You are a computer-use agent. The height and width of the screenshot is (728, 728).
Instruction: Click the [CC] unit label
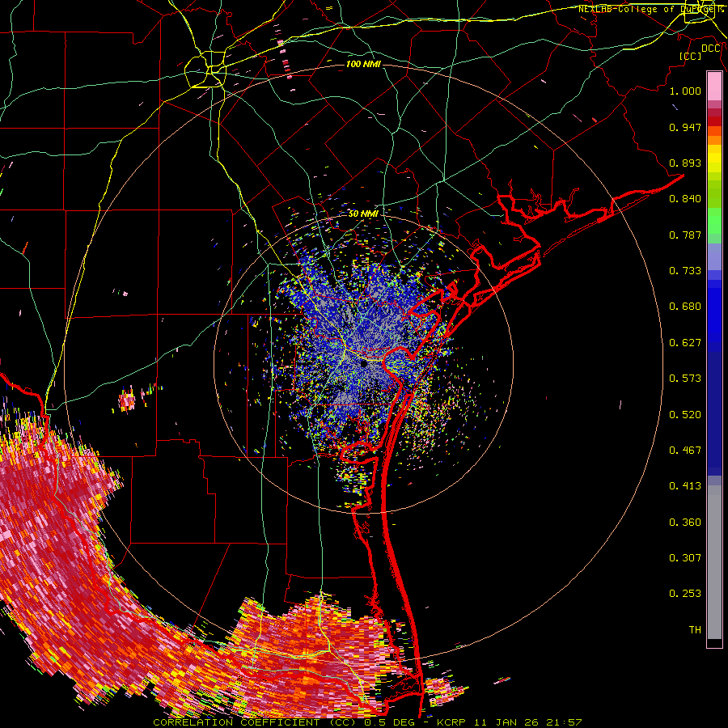tap(691, 56)
